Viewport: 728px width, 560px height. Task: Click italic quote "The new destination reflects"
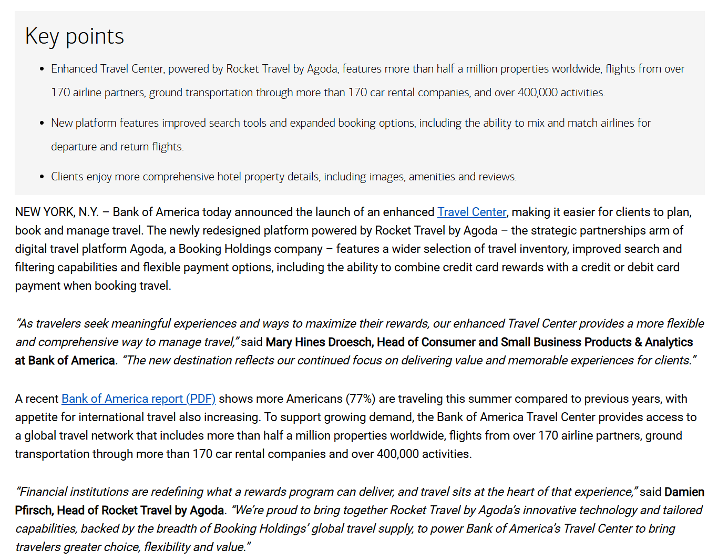pyautogui.click(x=409, y=360)
